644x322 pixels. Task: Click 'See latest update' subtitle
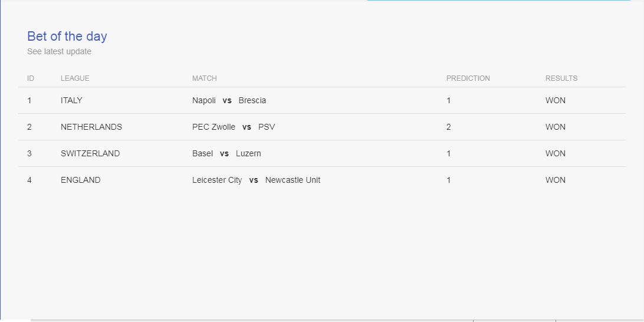tap(59, 52)
